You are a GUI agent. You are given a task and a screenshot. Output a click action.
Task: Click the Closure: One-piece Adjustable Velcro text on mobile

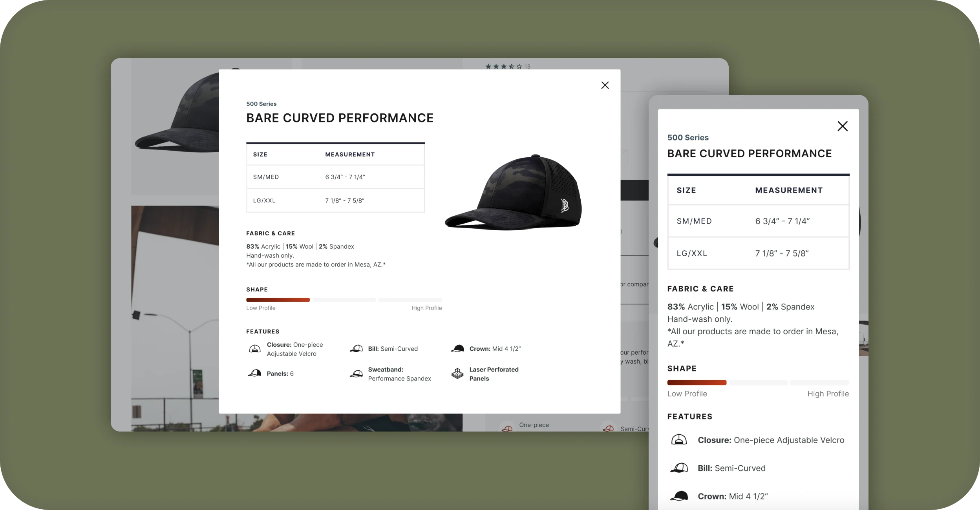click(x=771, y=440)
